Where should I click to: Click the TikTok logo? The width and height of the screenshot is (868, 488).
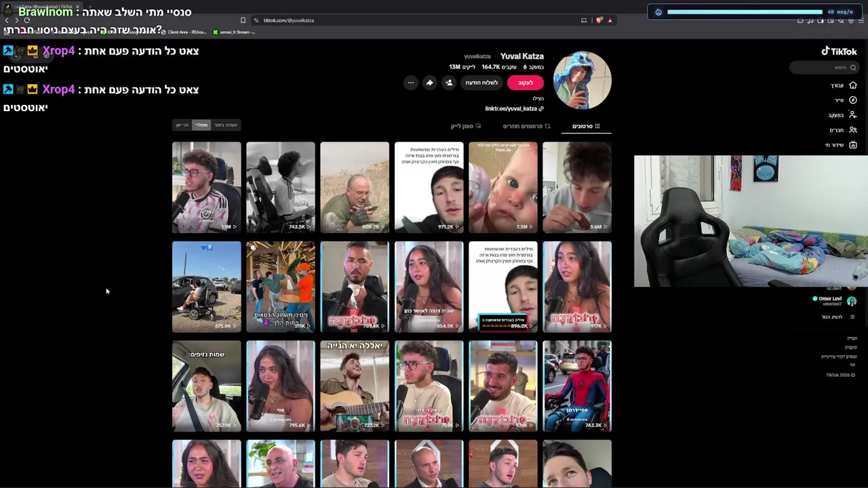(839, 52)
